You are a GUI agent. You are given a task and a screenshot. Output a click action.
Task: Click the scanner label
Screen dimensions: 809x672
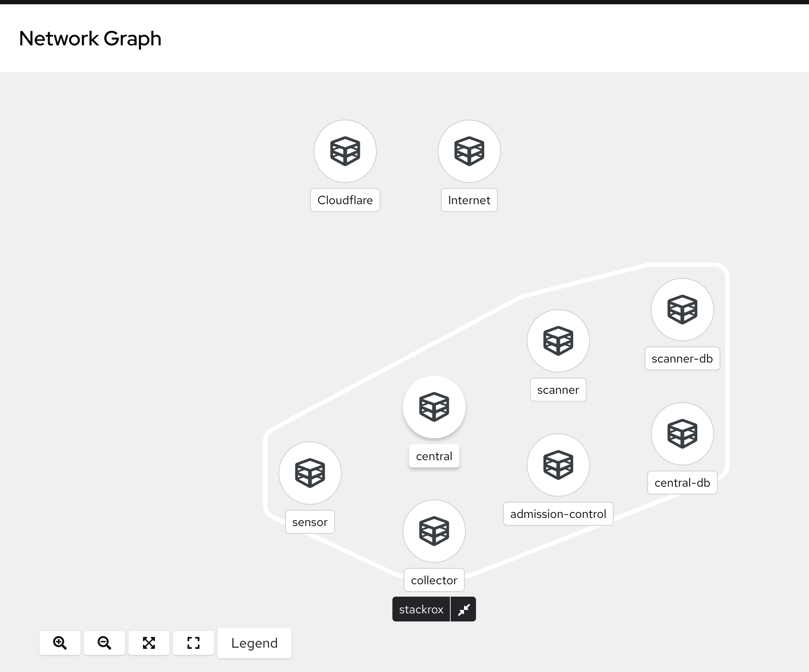click(x=558, y=390)
